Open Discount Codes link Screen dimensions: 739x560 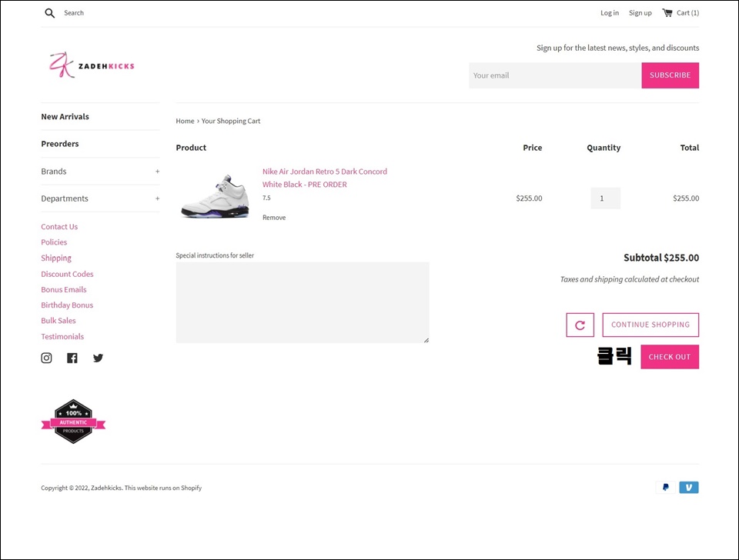(67, 274)
